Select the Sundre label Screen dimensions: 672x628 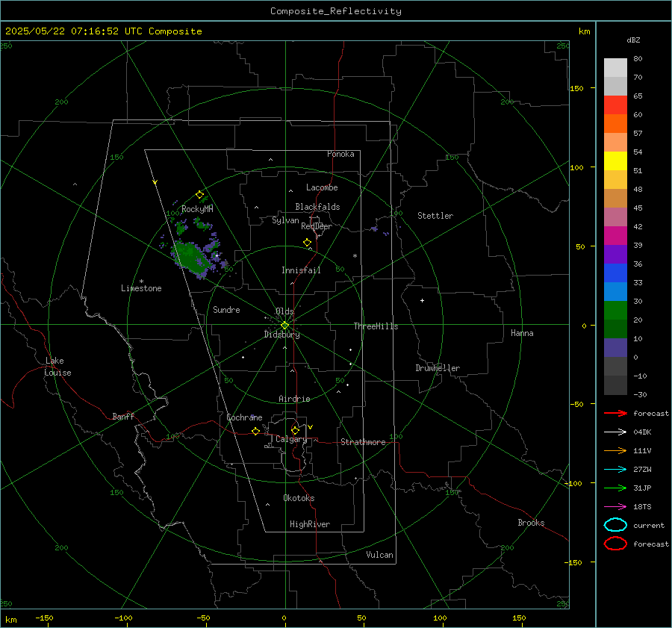(x=226, y=309)
